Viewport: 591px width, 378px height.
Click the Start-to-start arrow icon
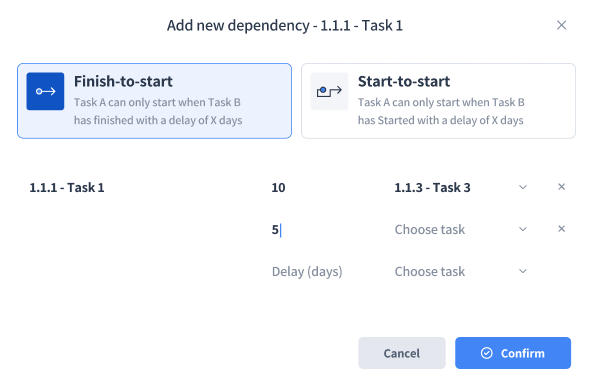329,91
